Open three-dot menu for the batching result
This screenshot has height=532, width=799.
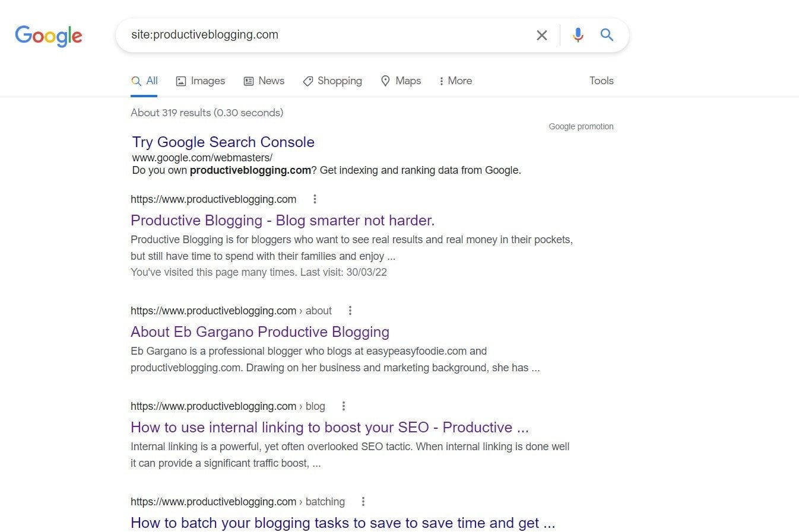pos(363,502)
